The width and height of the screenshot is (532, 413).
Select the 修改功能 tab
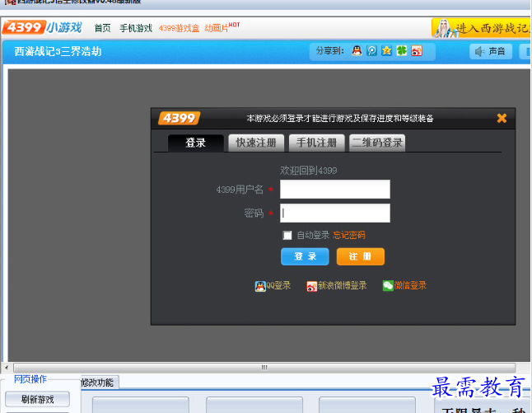pyautogui.click(x=98, y=382)
